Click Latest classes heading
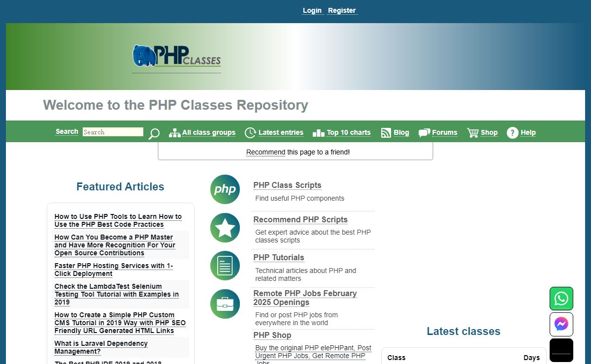 click(x=463, y=331)
